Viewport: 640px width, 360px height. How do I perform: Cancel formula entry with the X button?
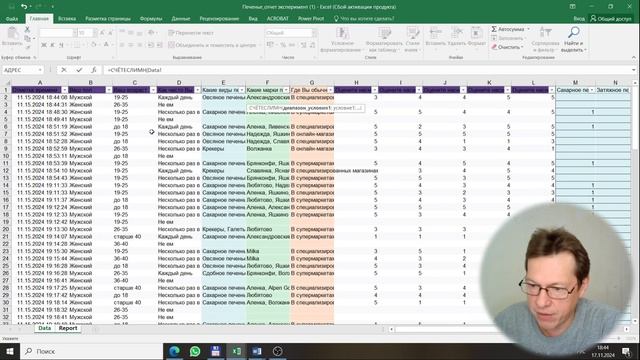(x=64, y=70)
